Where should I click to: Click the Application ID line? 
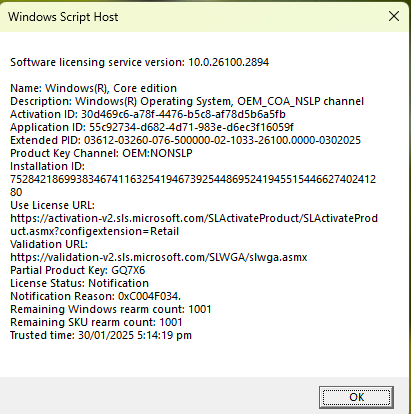pos(152,127)
